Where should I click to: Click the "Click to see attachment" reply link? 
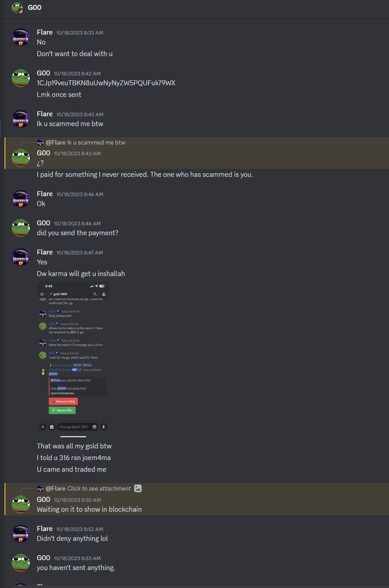point(99,488)
